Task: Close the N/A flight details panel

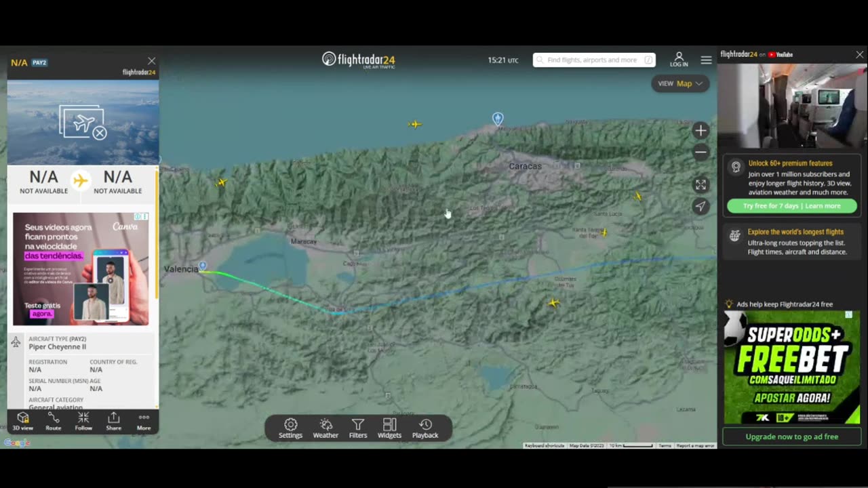Action: [x=151, y=61]
